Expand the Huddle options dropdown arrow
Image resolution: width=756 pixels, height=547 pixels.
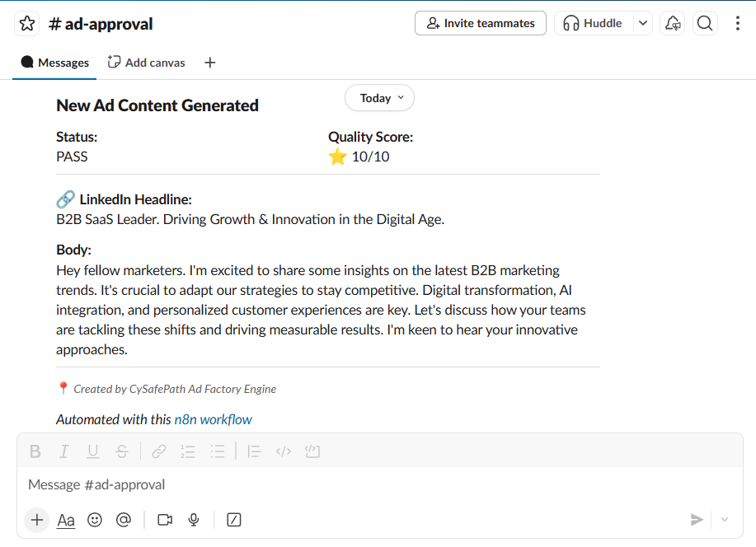(643, 24)
